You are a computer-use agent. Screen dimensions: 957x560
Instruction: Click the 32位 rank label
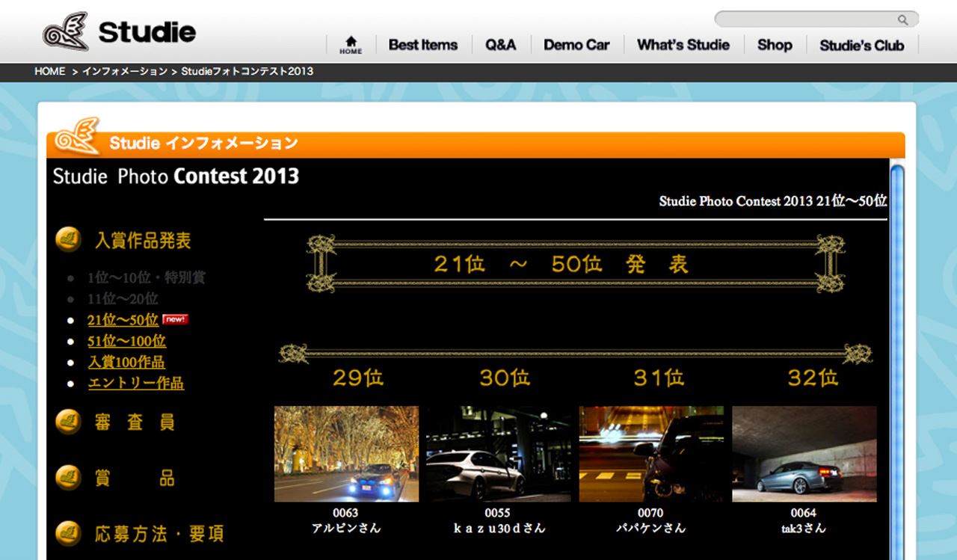[813, 378]
